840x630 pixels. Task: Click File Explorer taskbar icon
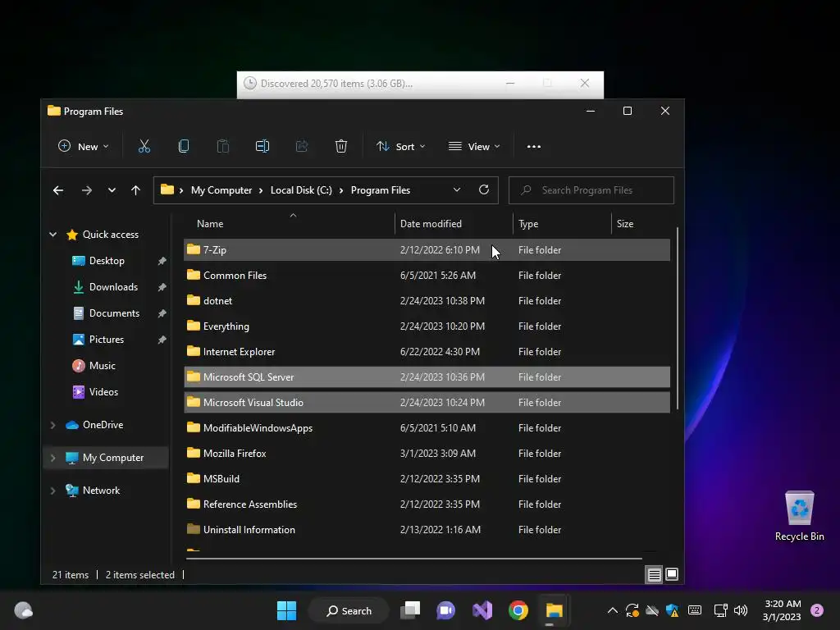click(x=554, y=610)
